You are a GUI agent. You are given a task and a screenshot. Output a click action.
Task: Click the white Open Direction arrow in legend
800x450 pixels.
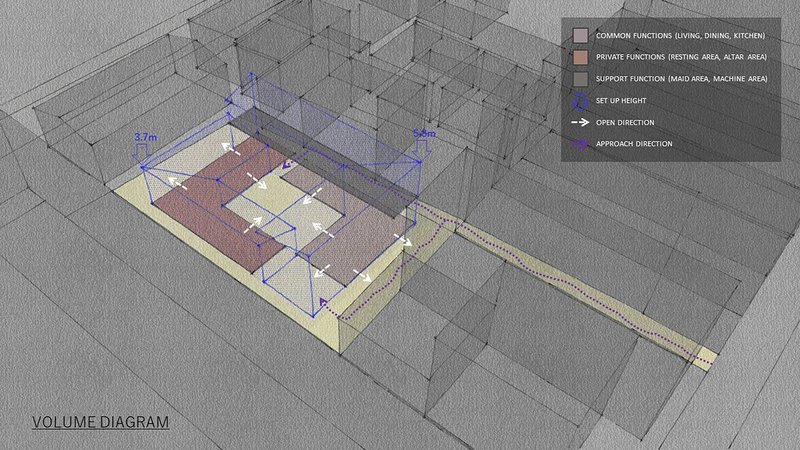pos(579,122)
